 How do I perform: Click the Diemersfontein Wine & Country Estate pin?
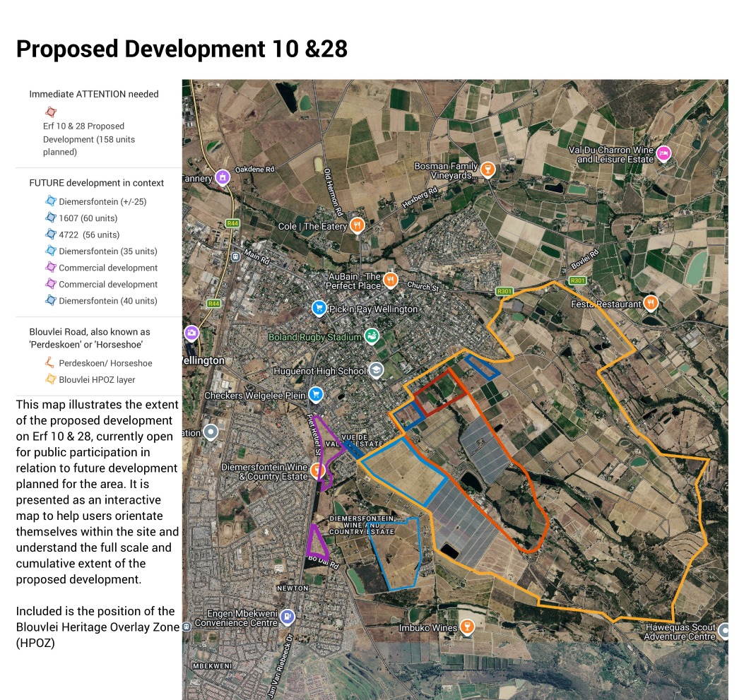point(317,470)
